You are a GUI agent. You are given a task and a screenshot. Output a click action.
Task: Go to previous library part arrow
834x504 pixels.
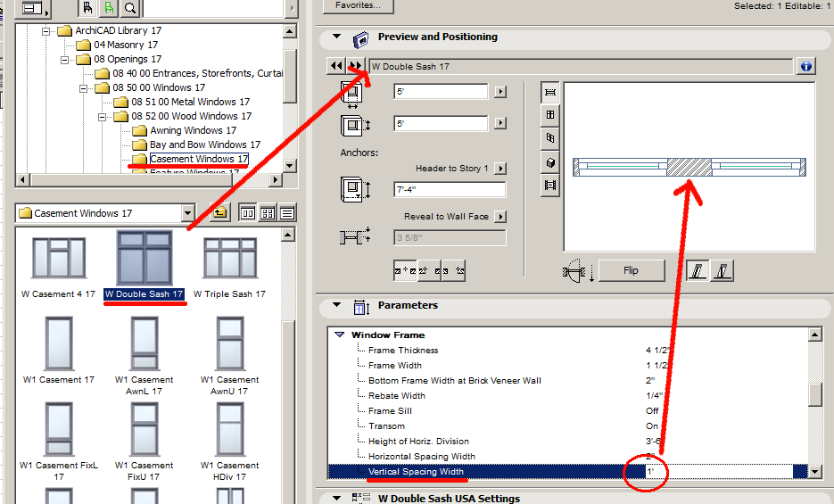[336, 66]
